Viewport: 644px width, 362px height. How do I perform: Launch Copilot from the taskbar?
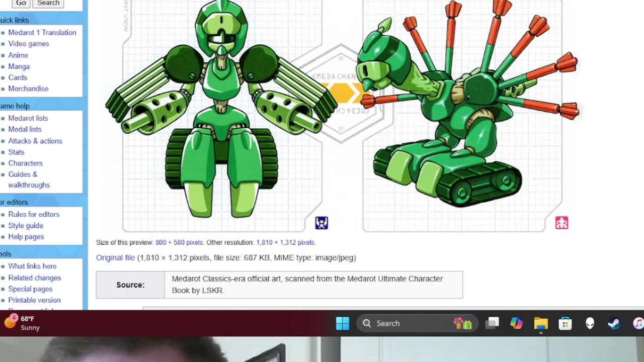[x=516, y=323]
